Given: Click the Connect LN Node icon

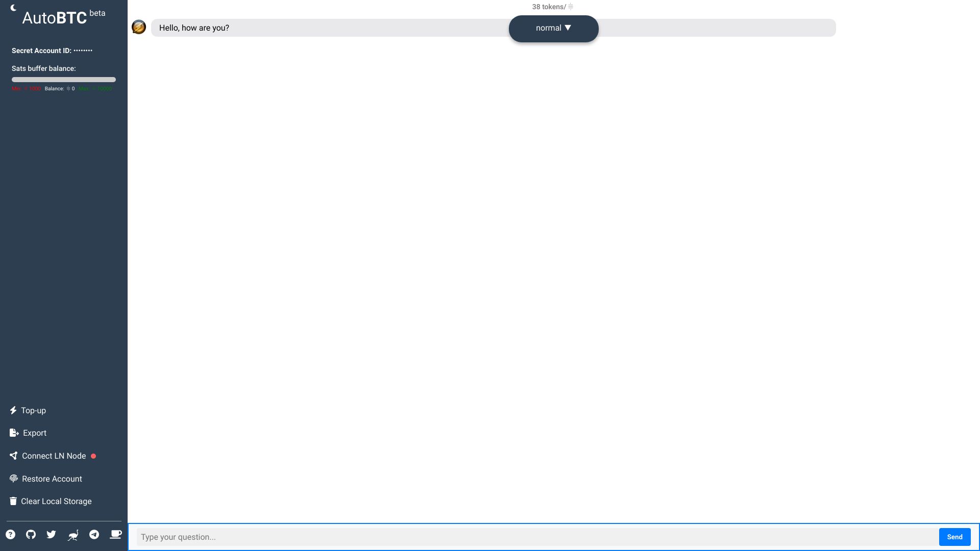Looking at the screenshot, I should (x=13, y=456).
